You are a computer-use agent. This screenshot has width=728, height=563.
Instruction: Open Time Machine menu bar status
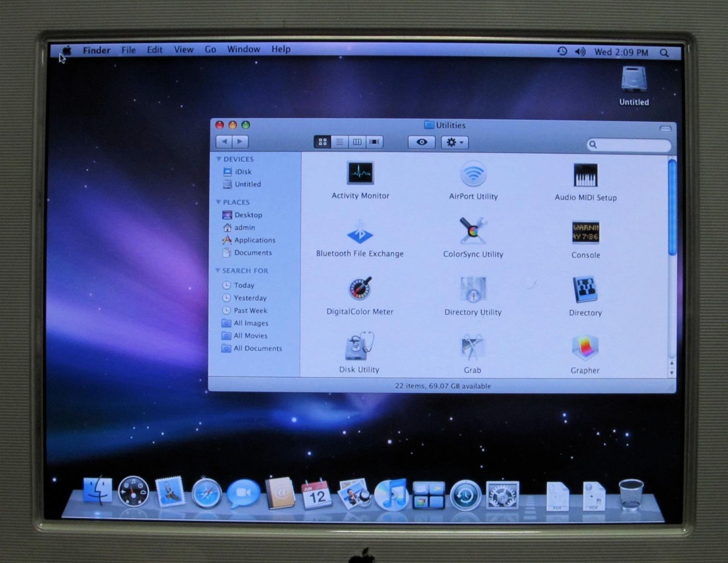pos(562,51)
